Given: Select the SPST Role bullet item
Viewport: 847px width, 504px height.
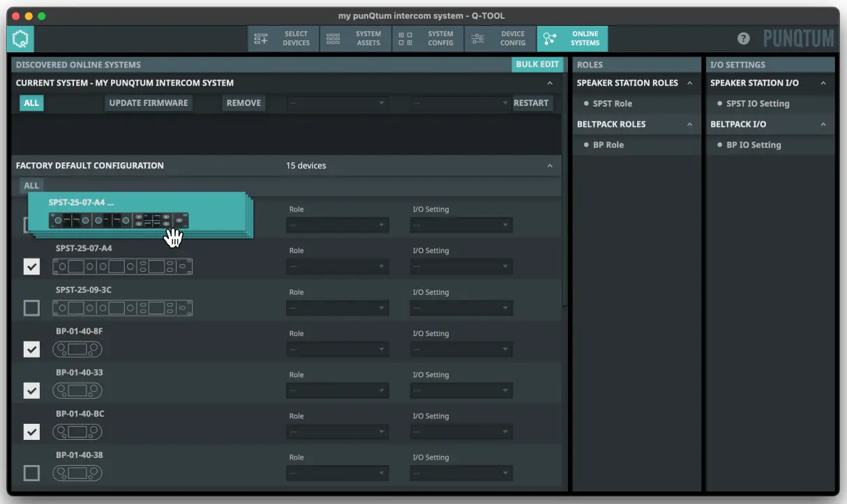Looking at the screenshot, I should [x=608, y=103].
